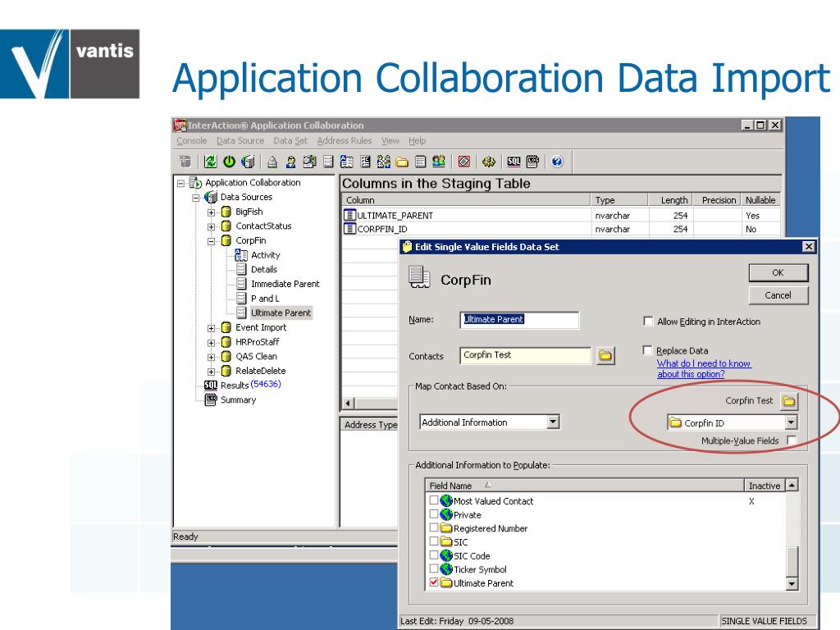Expand the QAS Clean data source
This screenshot has width=840, height=630.
tap(211, 357)
